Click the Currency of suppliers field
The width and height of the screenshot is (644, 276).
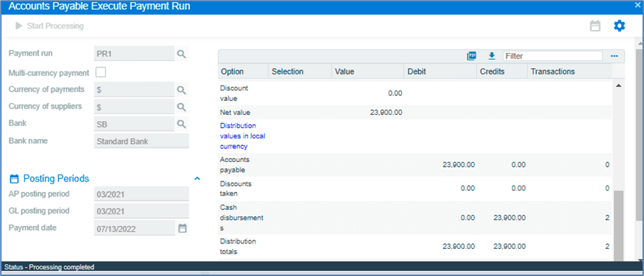(x=135, y=106)
